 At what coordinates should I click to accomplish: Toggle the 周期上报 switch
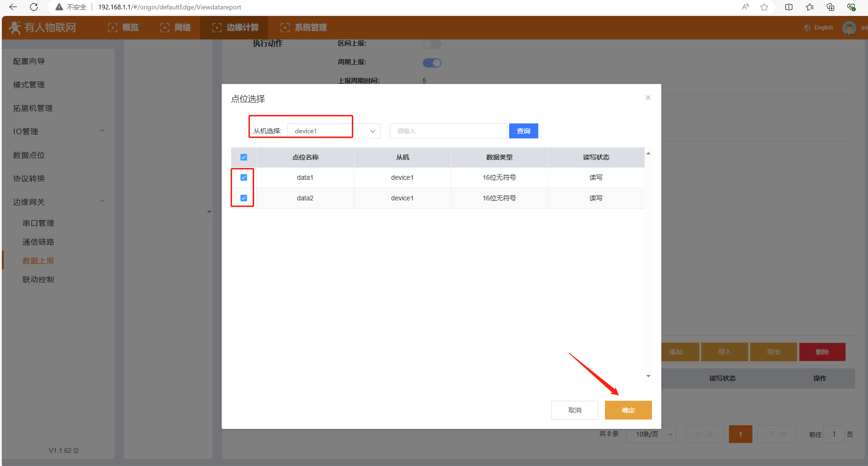tap(432, 63)
